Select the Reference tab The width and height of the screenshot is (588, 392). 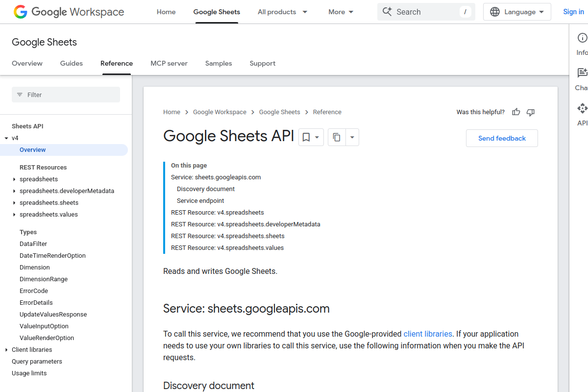pyautogui.click(x=117, y=63)
